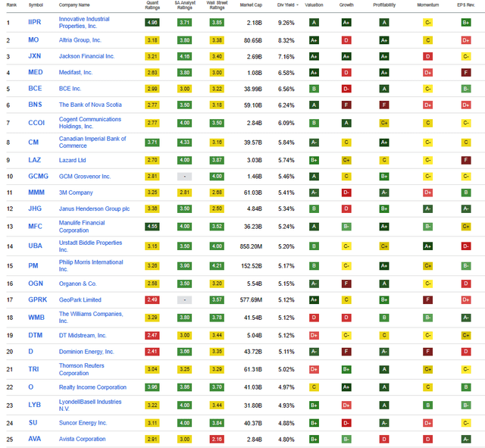
Task: Open GCM Grosvenor Inc. company link
Action: (85, 177)
